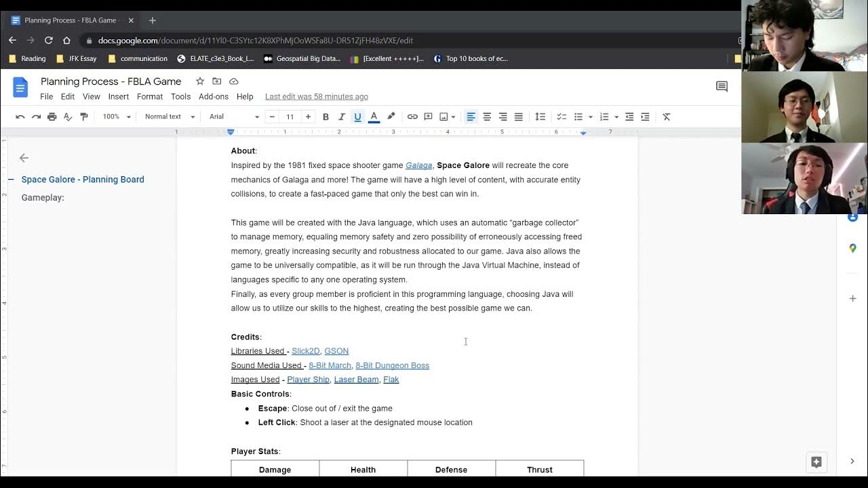Click the Redo icon in the toolbar
This screenshot has height=488, width=868.
click(36, 117)
